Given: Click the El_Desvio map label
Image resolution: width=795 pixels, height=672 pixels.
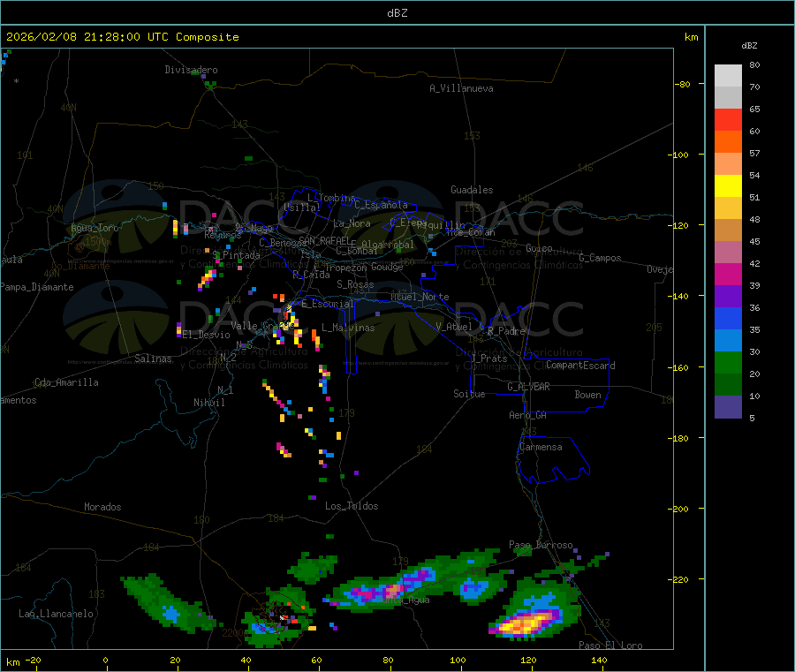Looking at the screenshot, I should [x=207, y=335].
